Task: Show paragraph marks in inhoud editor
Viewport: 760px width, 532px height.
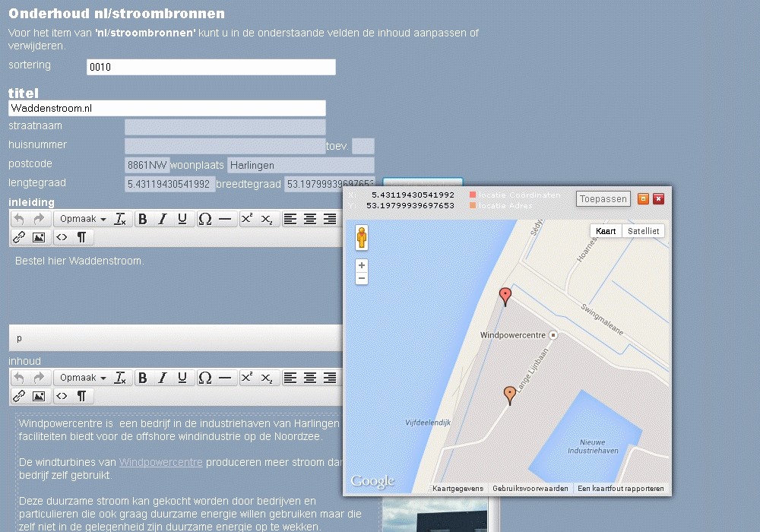Action: (x=81, y=396)
